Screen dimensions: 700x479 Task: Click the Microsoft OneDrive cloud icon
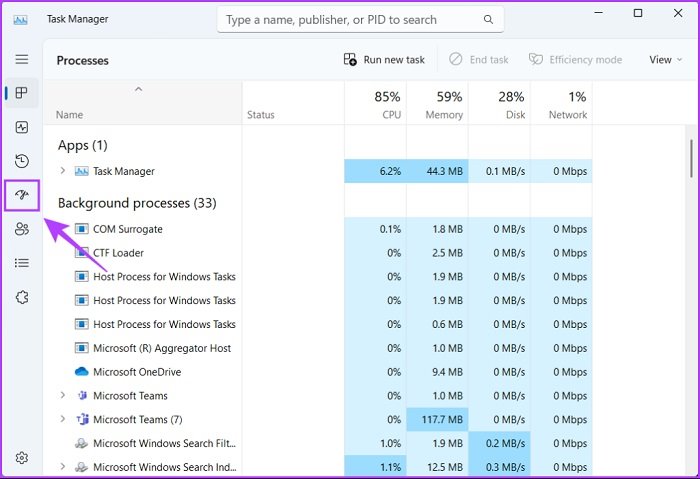pos(81,371)
